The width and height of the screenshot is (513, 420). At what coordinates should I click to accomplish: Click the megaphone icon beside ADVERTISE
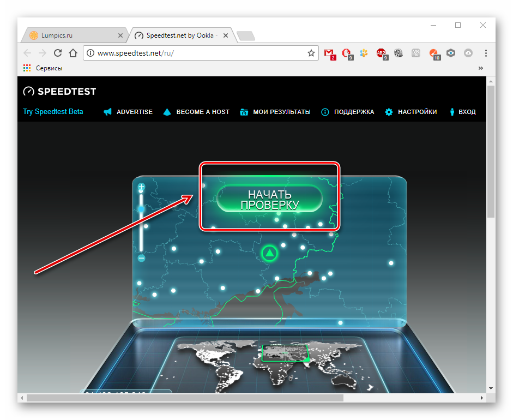107,112
